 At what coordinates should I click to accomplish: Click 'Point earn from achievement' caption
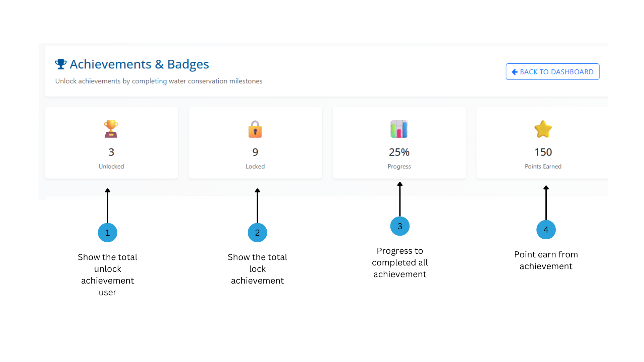click(x=546, y=260)
